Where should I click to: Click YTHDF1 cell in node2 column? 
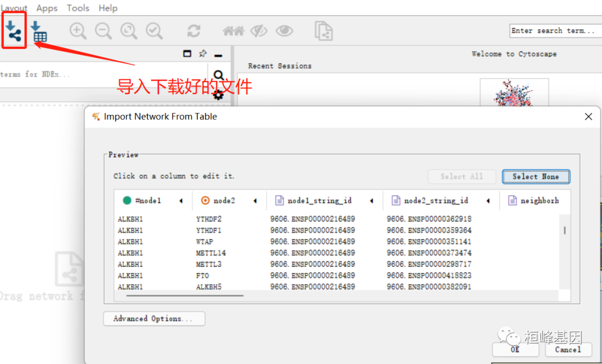[208, 230]
